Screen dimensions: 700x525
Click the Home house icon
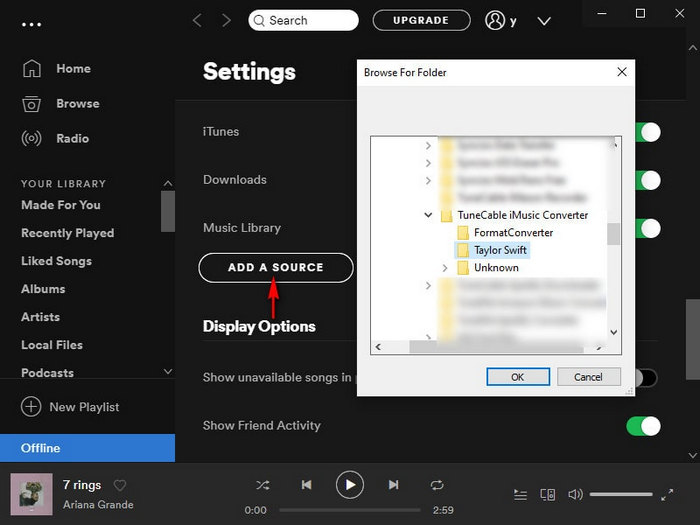pyautogui.click(x=32, y=68)
